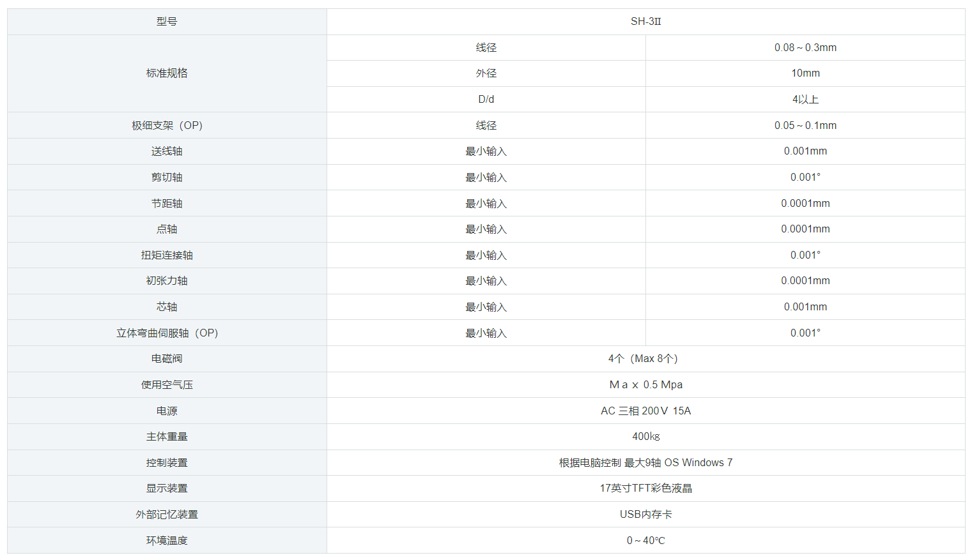
Task: Click the 外径 cell
Action: tap(486, 73)
